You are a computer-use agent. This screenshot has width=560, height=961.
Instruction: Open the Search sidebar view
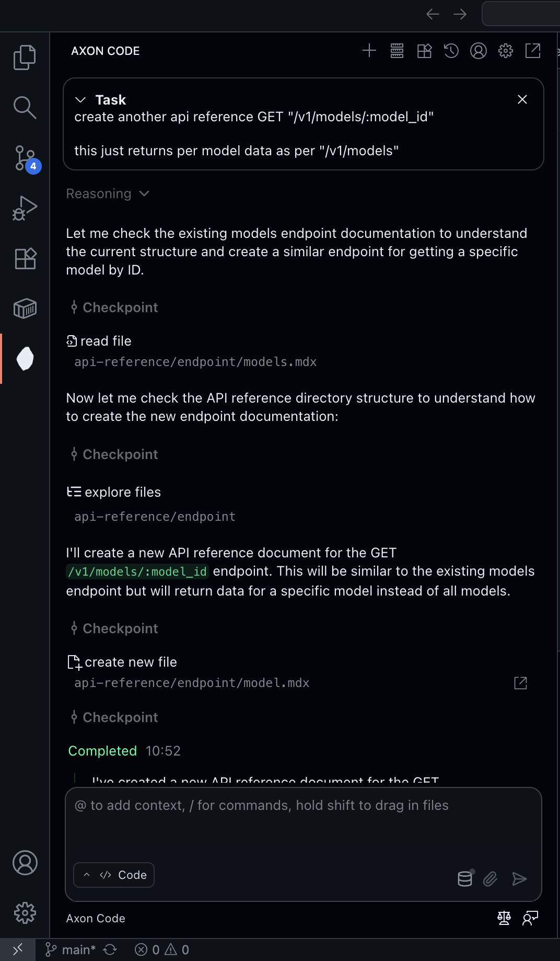[x=25, y=107]
